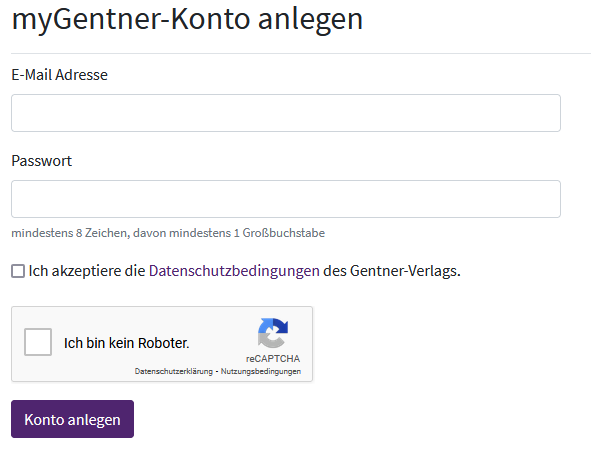The width and height of the screenshot is (591, 464).
Task: Click into the Passwort input field
Action: point(286,199)
